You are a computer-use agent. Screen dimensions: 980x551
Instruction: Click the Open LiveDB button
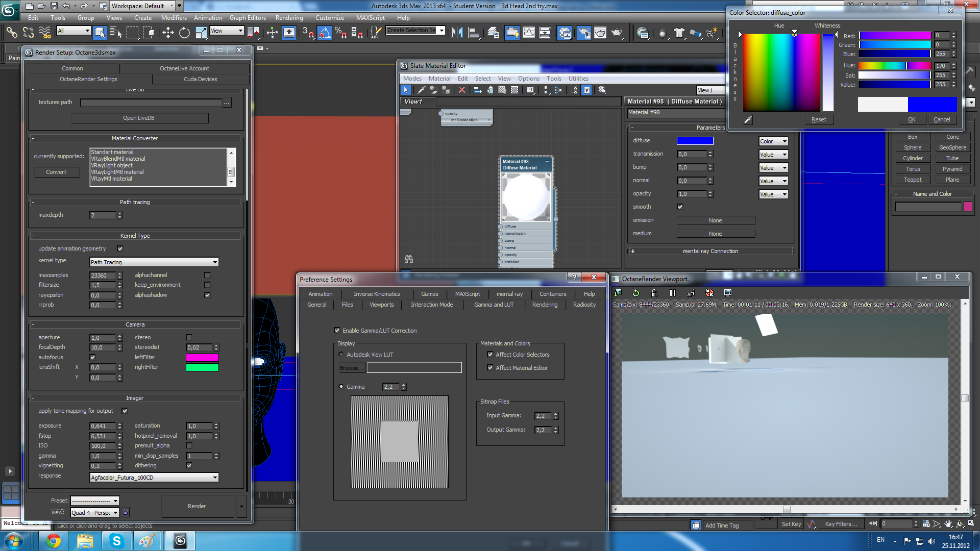pos(139,118)
